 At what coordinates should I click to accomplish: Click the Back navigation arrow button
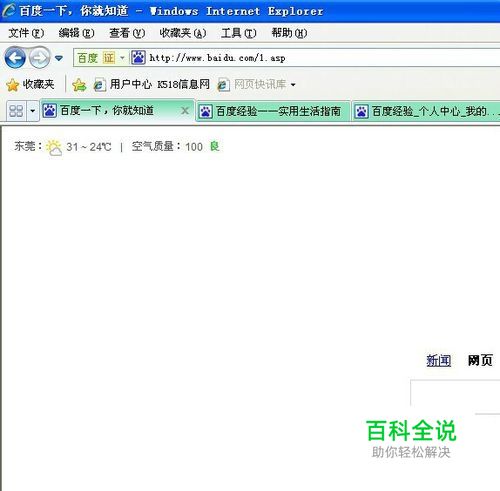tap(15, 58)
